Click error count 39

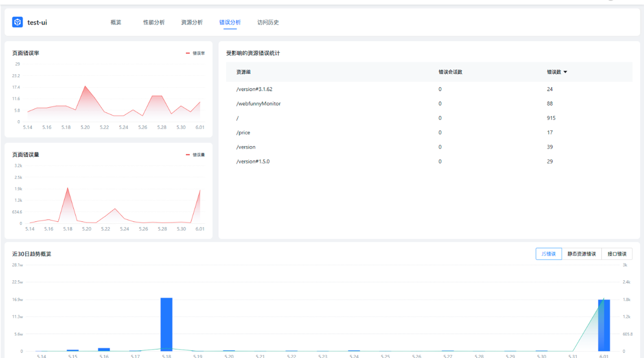[550, 147]
